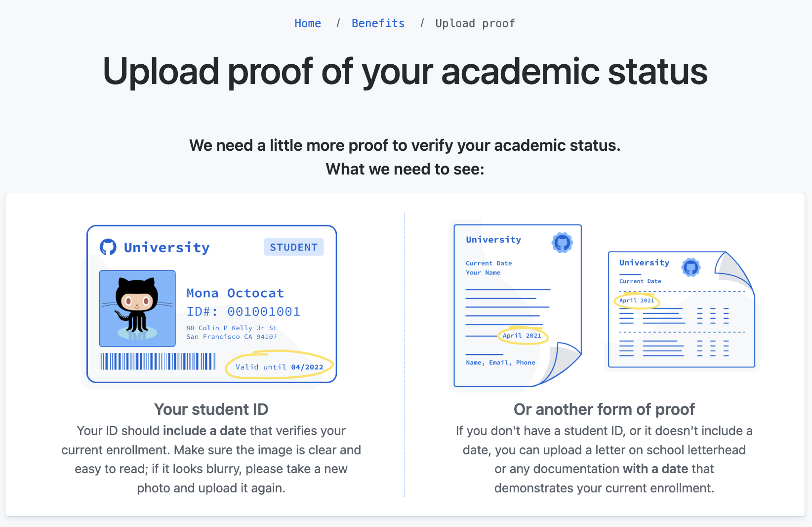Click the barcode on the student ID

pyautogui.click(x=158, y=361)
